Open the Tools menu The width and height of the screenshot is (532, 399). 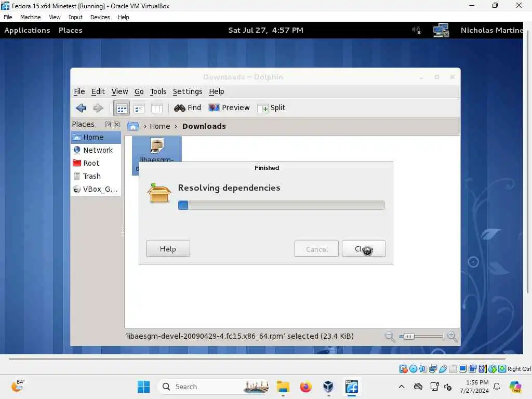(158, 91)
